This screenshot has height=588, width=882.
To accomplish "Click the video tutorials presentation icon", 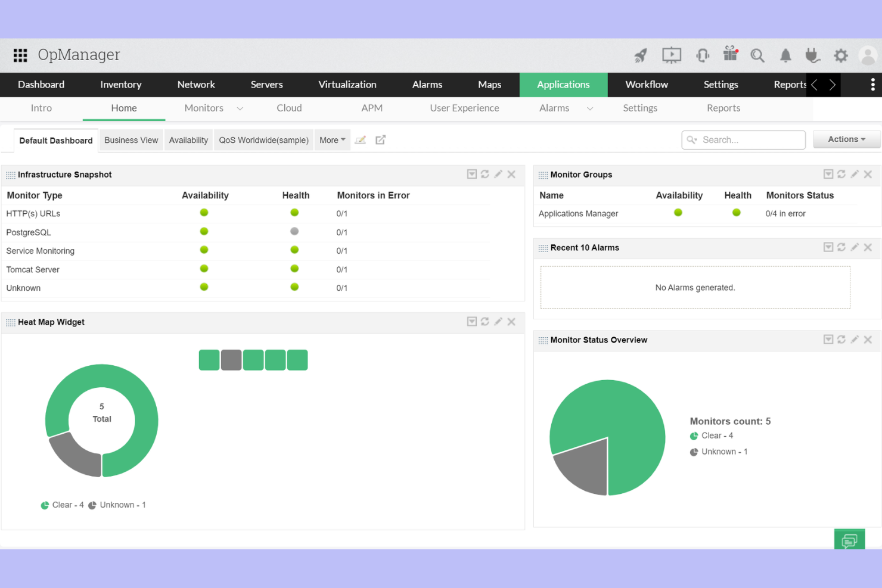I will (x=672, y=55).
